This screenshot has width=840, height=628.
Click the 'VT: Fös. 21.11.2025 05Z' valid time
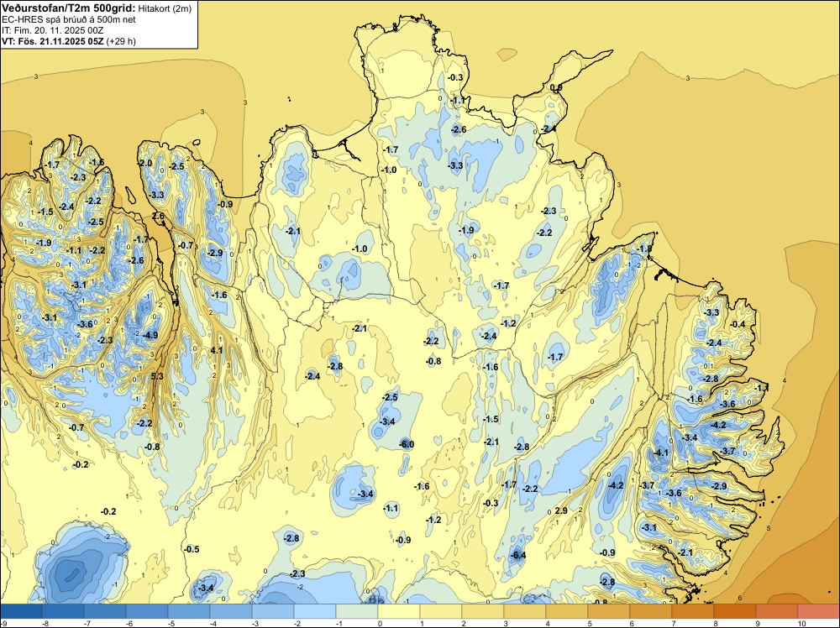click(x=52, y=40)
